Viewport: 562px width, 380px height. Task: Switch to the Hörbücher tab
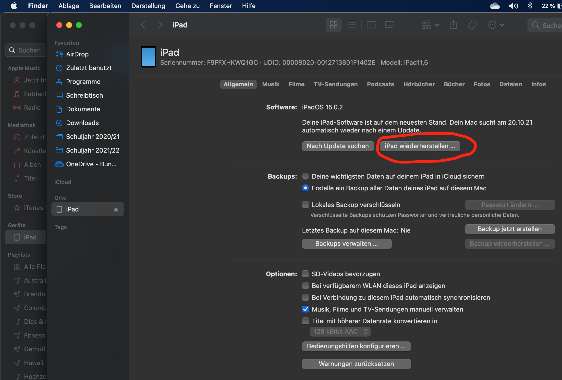click(x=419, y=84)
